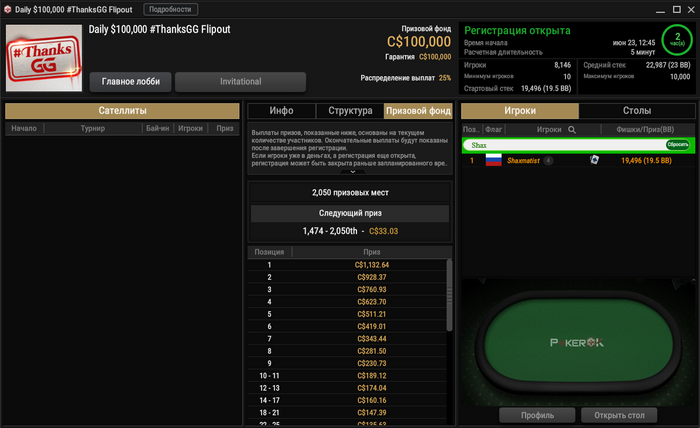Click the Главное лобби button
Image resolution: width=700 pixels, height=428 pixels.
point(130,82)
